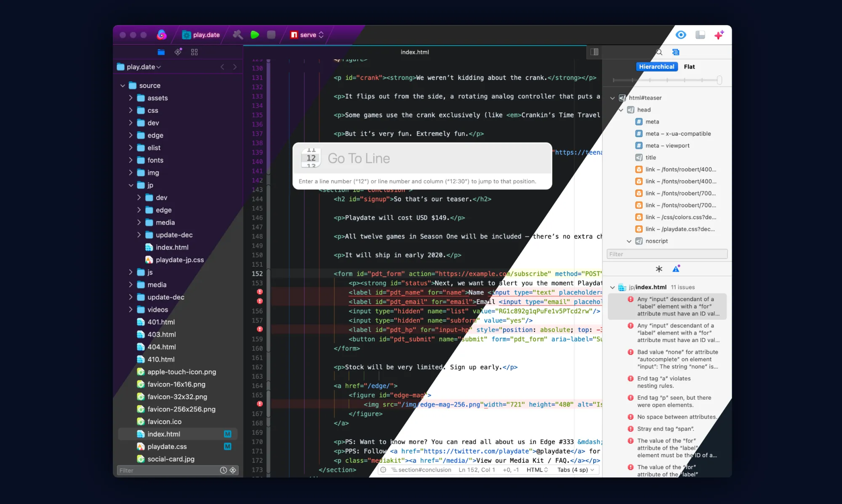Toggle the preview eye icon

pyautogui.click(x=681, y=35)
